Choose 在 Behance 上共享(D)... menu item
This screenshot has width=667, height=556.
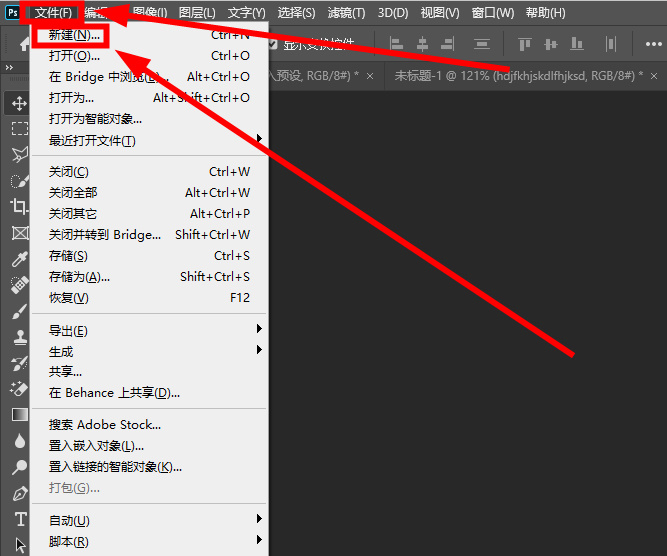point(149,393)
